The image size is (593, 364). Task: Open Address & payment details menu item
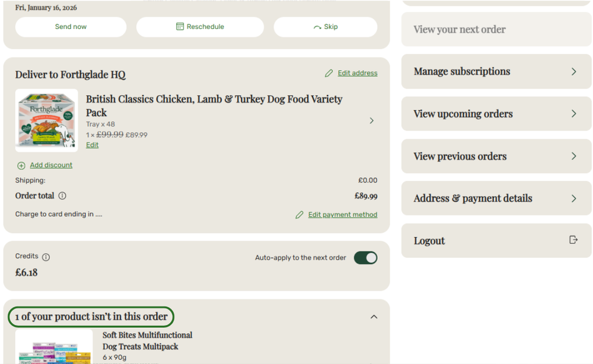pos(496,199)
